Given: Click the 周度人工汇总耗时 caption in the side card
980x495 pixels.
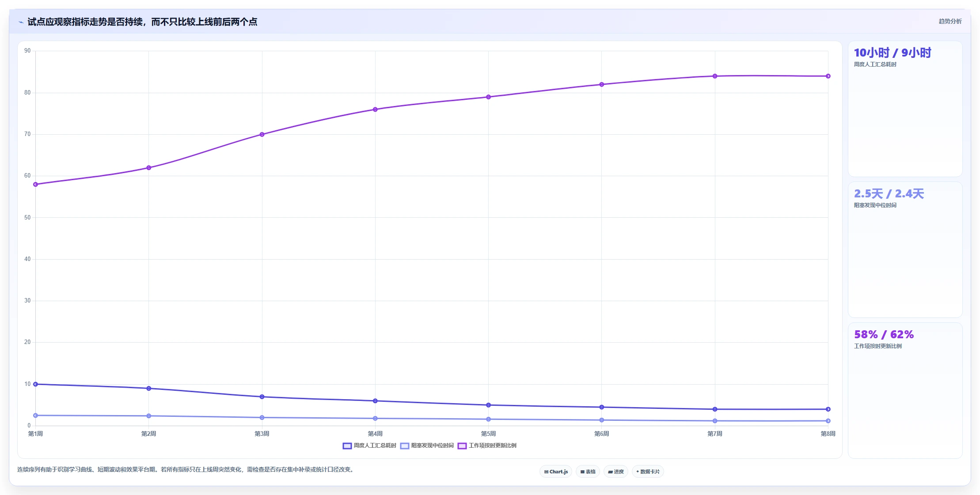Looking at the screenshot, I should (x=875, y=64).
